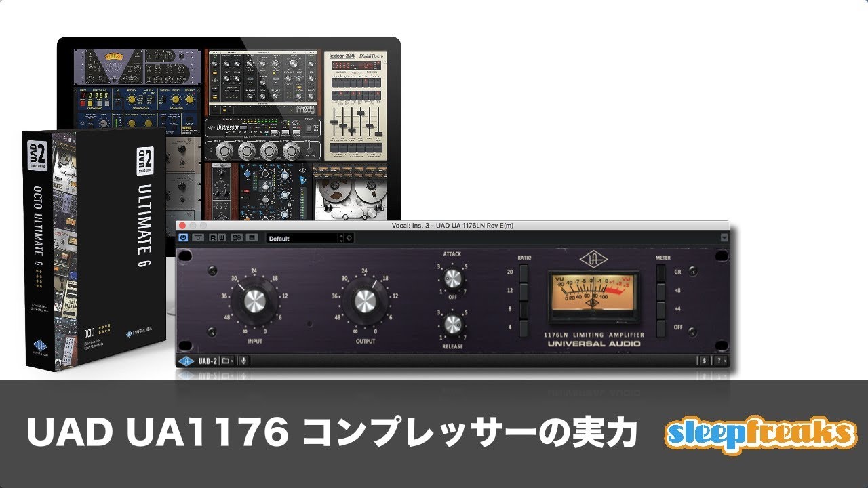Toggle the plugin power bypass button
The width and height of the screenshot is (868, 488).
point(183,238)
